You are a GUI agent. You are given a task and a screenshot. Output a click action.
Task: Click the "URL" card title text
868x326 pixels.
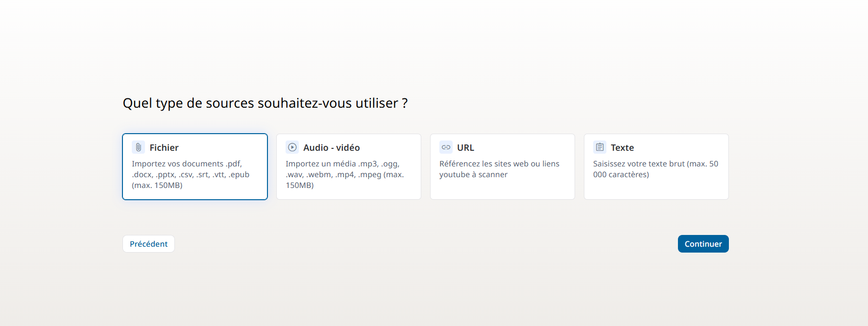pos(465,148)
